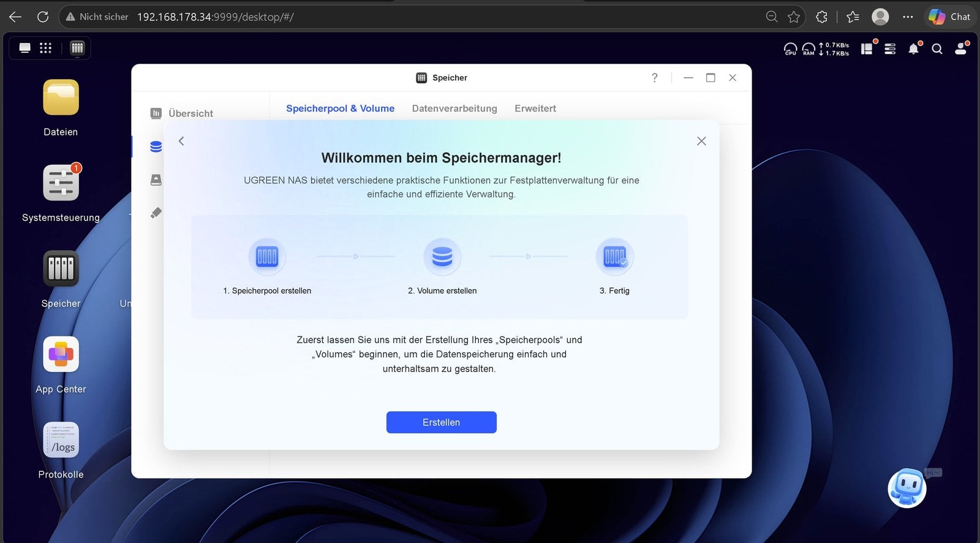Open the widget panel icon left of the task list
The image size is (980, 543).
pyautogui.click(x=867, y=48)
